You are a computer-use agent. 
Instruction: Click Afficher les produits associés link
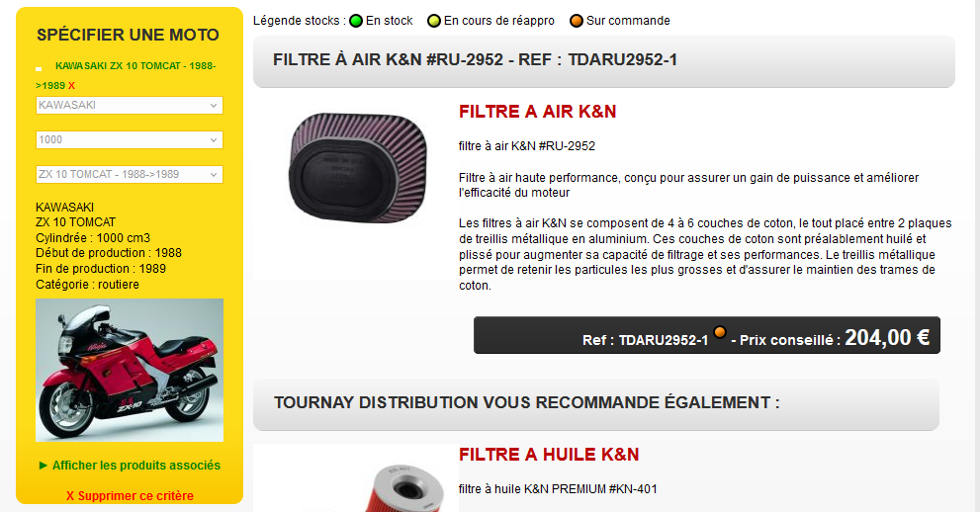click(x=136, y=466)
